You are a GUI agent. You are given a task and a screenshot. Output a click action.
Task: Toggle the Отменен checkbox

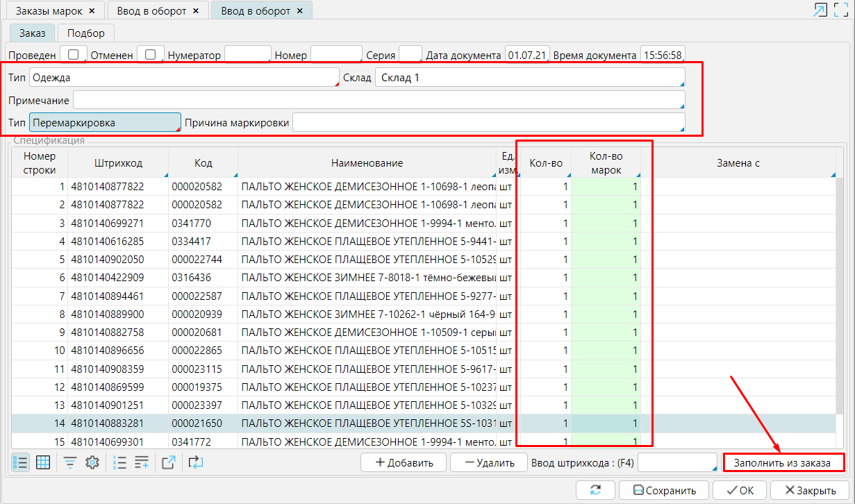(x=150, y=55)
